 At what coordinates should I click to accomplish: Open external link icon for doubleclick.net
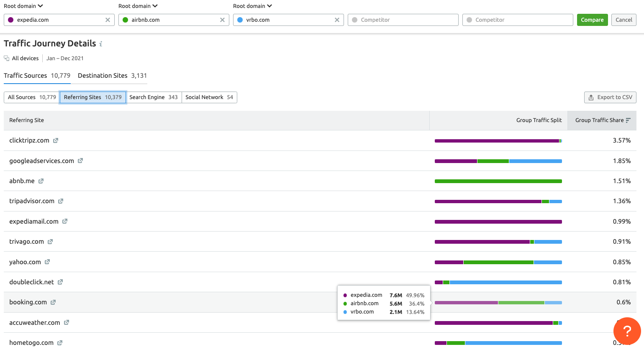[x=60, y=282]
